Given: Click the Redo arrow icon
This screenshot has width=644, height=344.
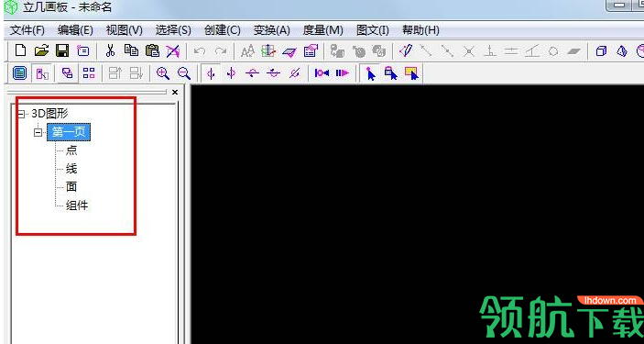Looking at the screenshot, I should click(x=221, y=51).
